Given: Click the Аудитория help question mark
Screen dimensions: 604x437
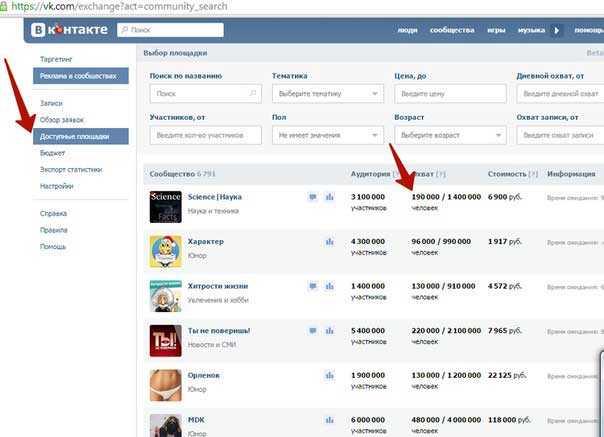Looking at the screenshot, I should [396, 174].
